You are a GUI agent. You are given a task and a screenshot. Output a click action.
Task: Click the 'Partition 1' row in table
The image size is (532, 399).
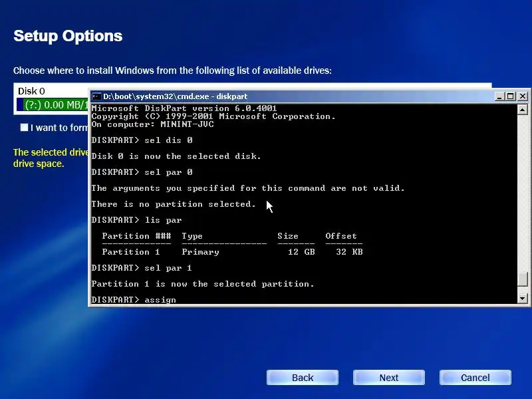(x=232, y=252)
